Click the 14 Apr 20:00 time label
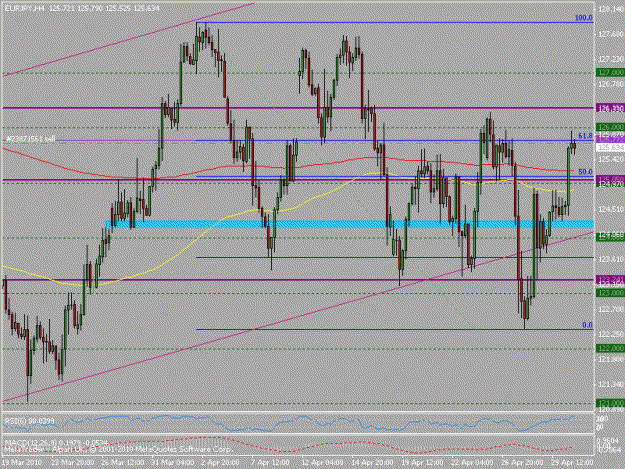This screenshot has height=469, width=625. tap(372, 463)
